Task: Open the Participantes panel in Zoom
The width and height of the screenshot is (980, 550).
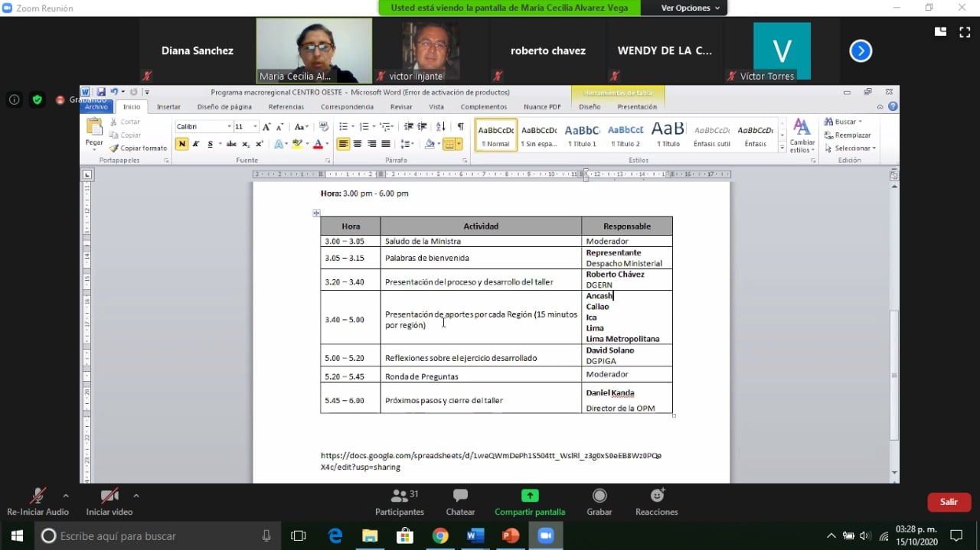Action: pyautogui.click(x=399, y=496)
